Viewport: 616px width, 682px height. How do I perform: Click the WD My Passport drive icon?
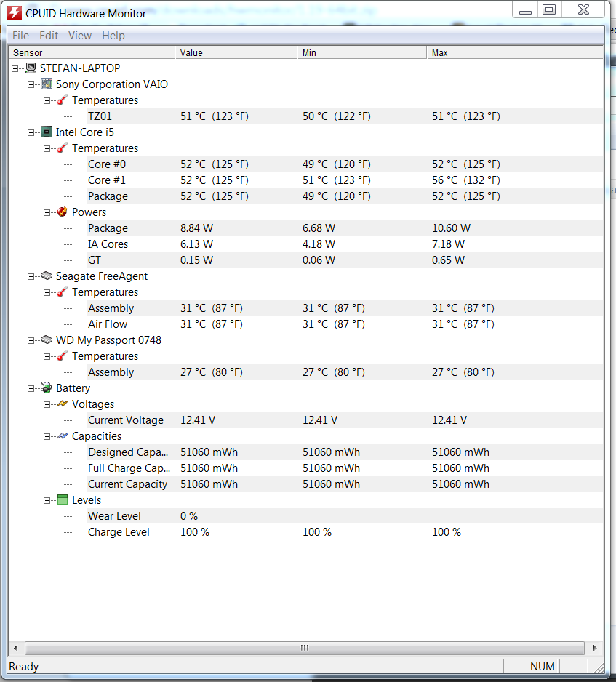[x=47, y=340]
